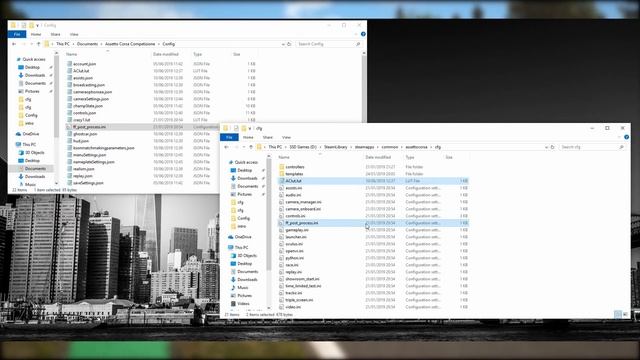The height and width of the screenshot is (360, 640).
Task: Select camera_manager.ini in cfg window
Action: coord(303,202)
